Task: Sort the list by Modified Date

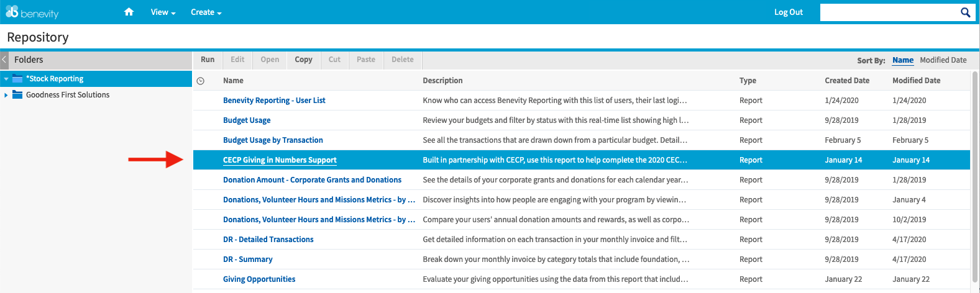Action: pos(943,60)
